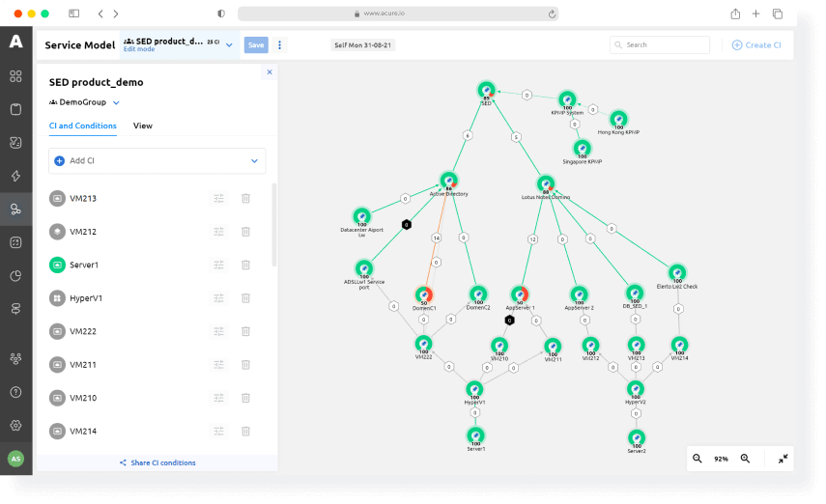Reload the page in browser
This screenshot has height=504, width=826.
(x=552, y=14)
